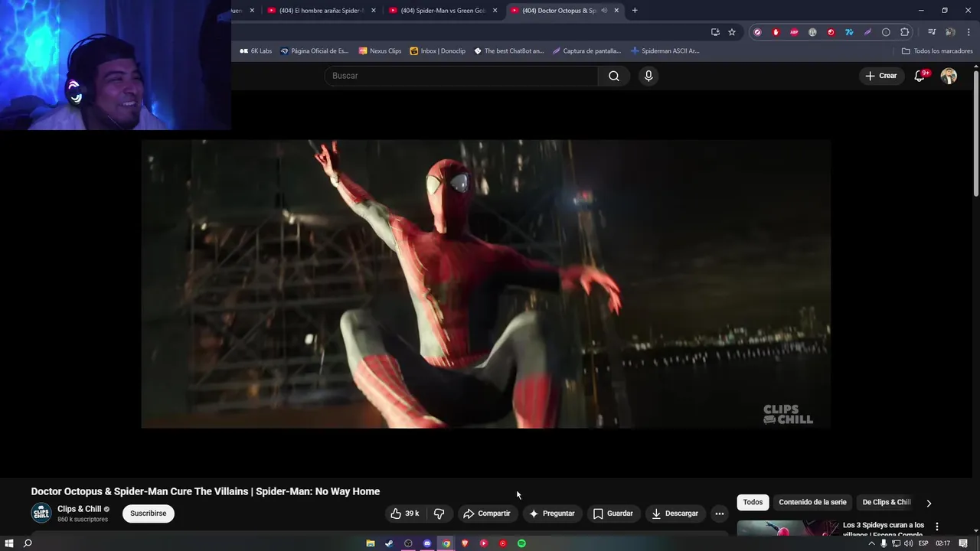Open the 6K Labs bookmark
The height and width of the screenshot is (551, 980).
tap(256, 51)
